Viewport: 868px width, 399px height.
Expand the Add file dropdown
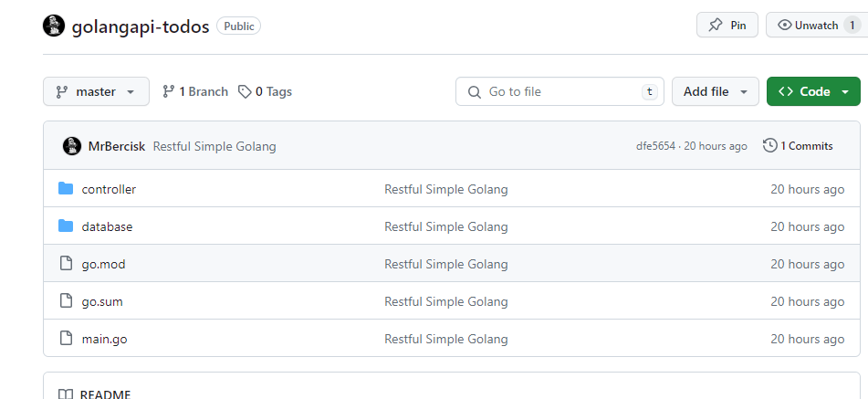(x=716, y=91)
